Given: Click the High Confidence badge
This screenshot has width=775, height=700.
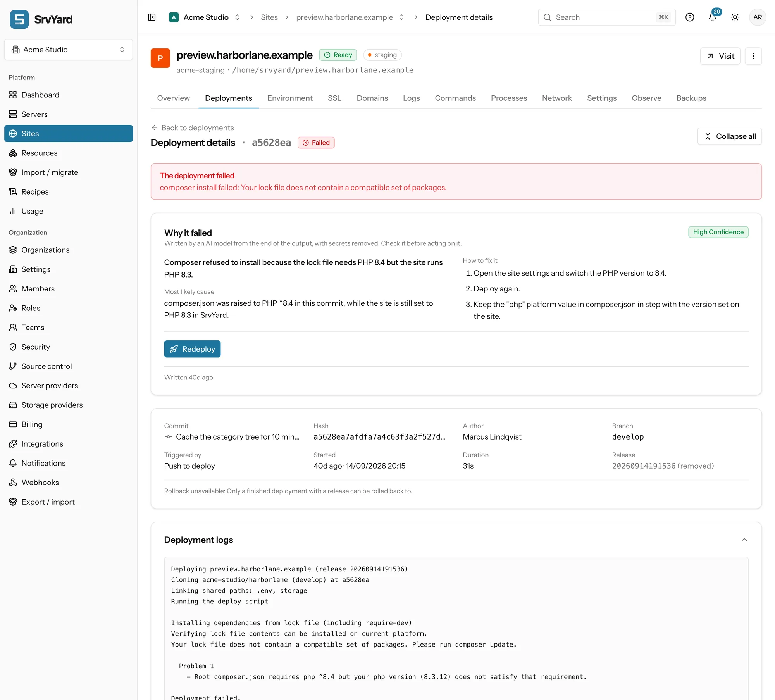Looking at the screenshot, I should point(718,232).
